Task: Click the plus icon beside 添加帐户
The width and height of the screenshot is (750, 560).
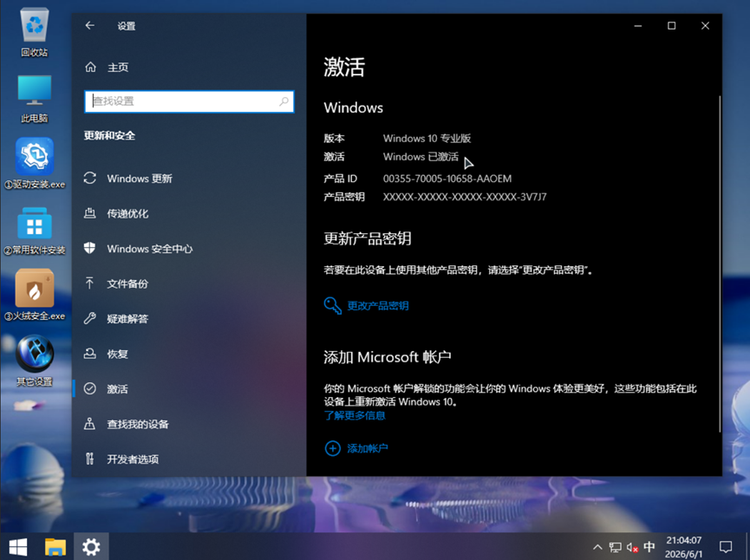Action: [332, 448]
